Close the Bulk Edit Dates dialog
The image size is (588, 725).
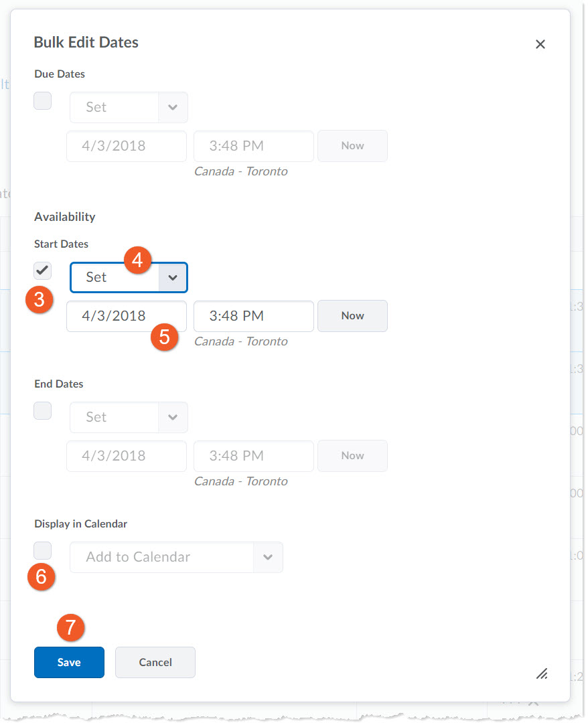pyautogui.click(x=540, y=44)
